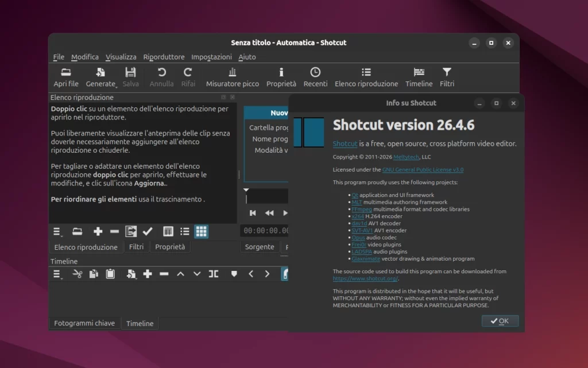This screenshot has height=368, width=588.
Task: Toggle snapping in the timeline toolbar
Action: 285,274
